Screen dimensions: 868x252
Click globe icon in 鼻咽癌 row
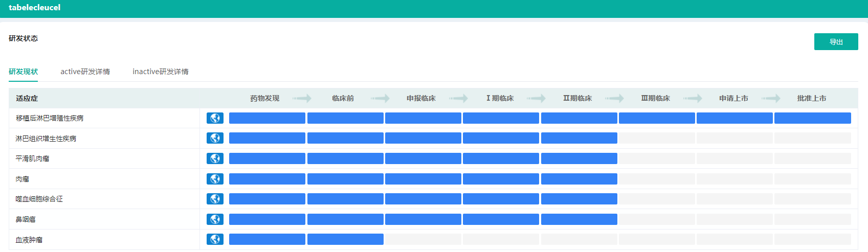coord(215,219)
